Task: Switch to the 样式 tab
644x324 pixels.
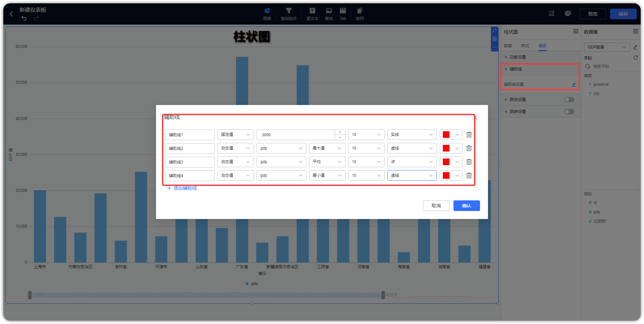Action: pyautogui.click(x=525, y=46)
